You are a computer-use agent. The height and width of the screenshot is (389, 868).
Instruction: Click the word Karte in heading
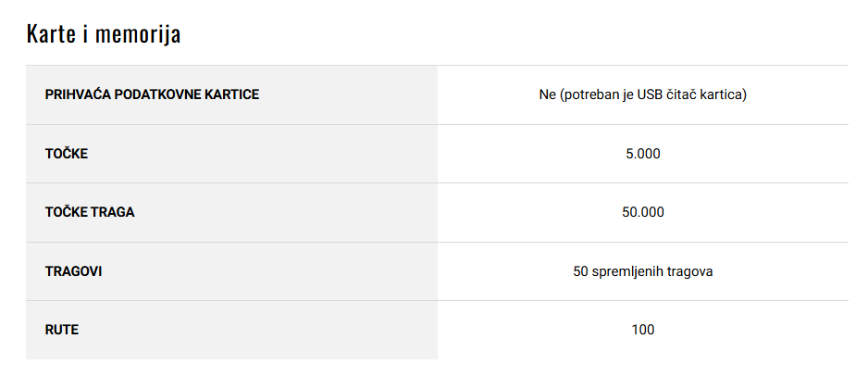pyautogui.click(x=52, y=34)
